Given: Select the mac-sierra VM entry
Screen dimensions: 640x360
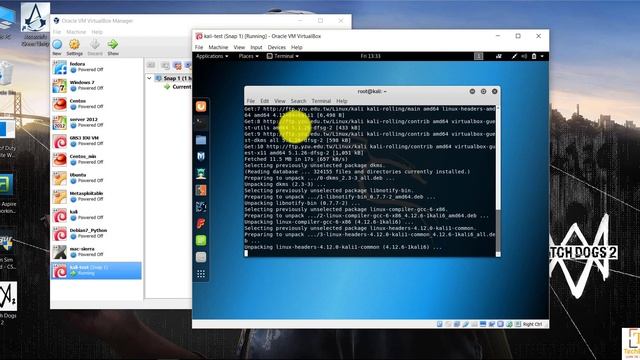Looking at the screenshot, I should (96, 252).
